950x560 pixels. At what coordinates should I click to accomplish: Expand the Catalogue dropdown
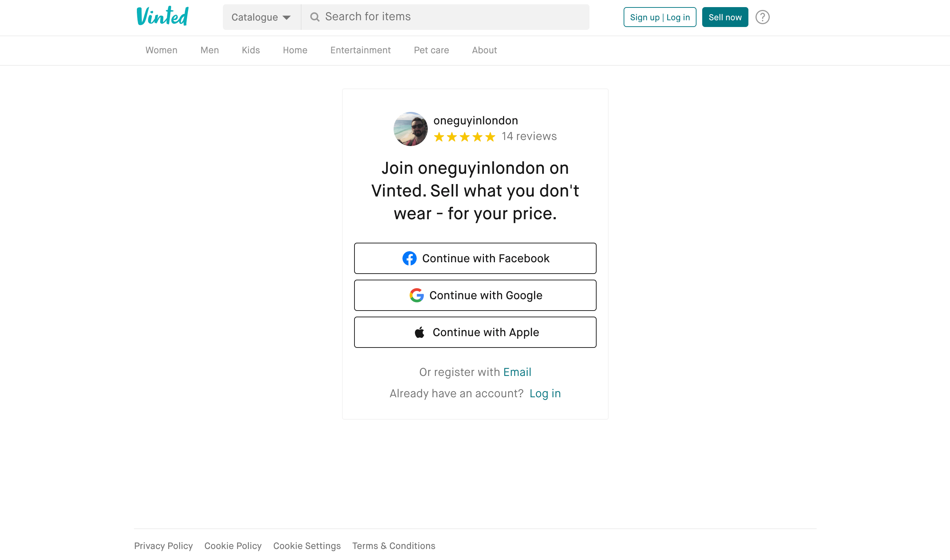(261, 17)
